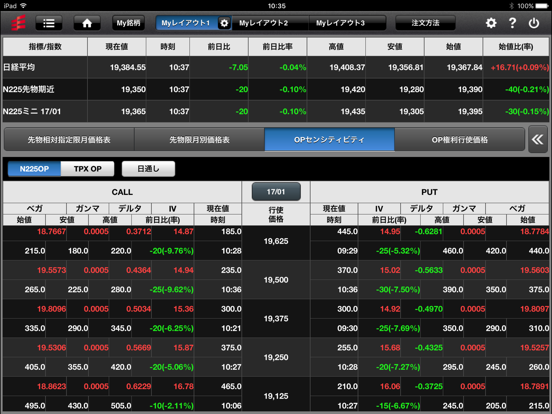Tap the battery indicator in status bar
Image resolution: width=552 pixels, height=414 pixels.
pos(541,6)
